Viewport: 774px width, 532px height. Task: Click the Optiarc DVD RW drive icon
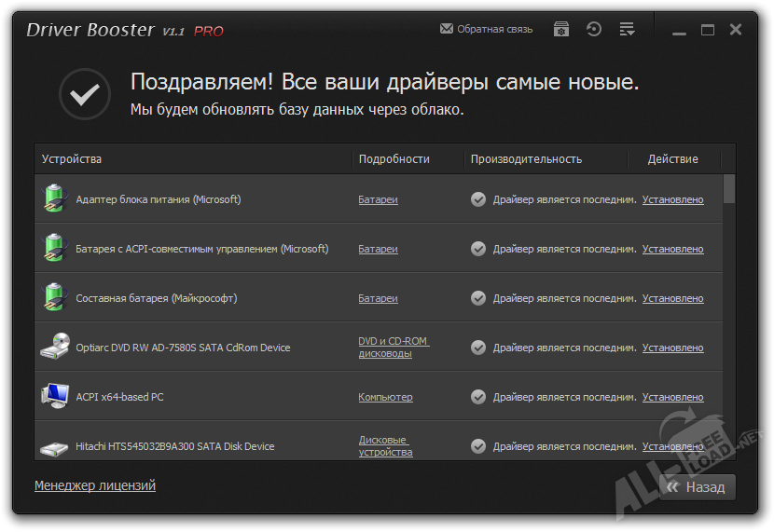coord(54,347)
